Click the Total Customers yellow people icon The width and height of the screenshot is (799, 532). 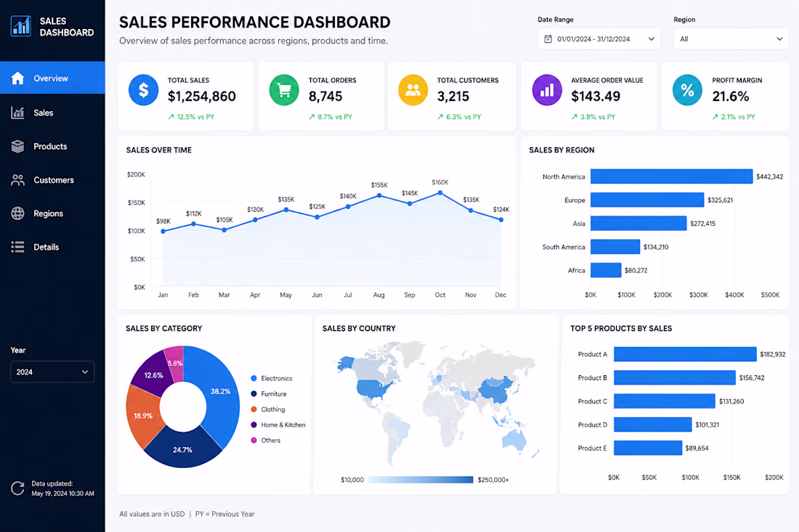pos(413,90)
